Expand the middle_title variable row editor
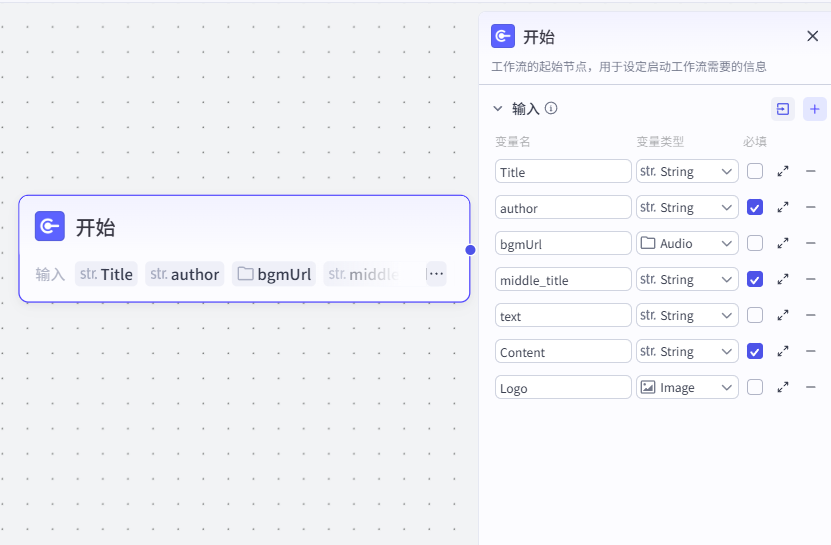831x545 pixels. coord(783,279)
